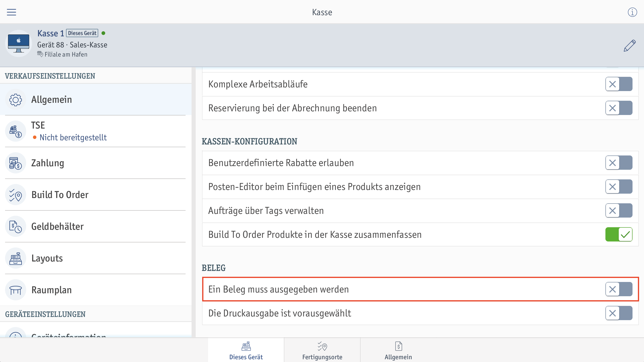Click the Gerät 88 · Sales-Kasse text
Image resolution: width=644 pixels, height=362 pixels.
[72, 45]
